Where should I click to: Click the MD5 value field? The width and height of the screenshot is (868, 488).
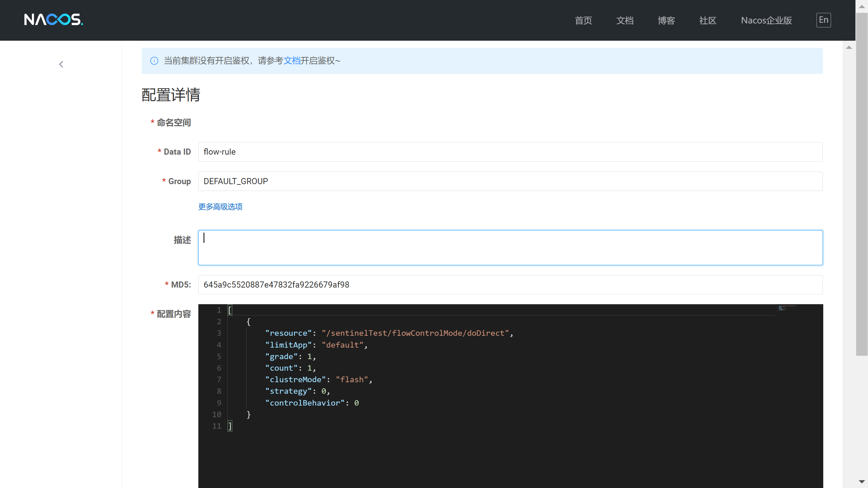pyautogui.click(x=510, y=285)
